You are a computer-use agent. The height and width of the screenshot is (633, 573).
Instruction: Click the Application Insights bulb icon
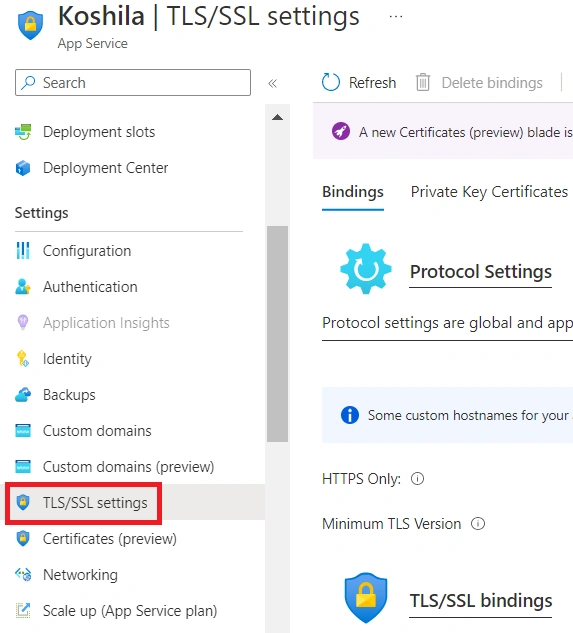tap(23, 323)
